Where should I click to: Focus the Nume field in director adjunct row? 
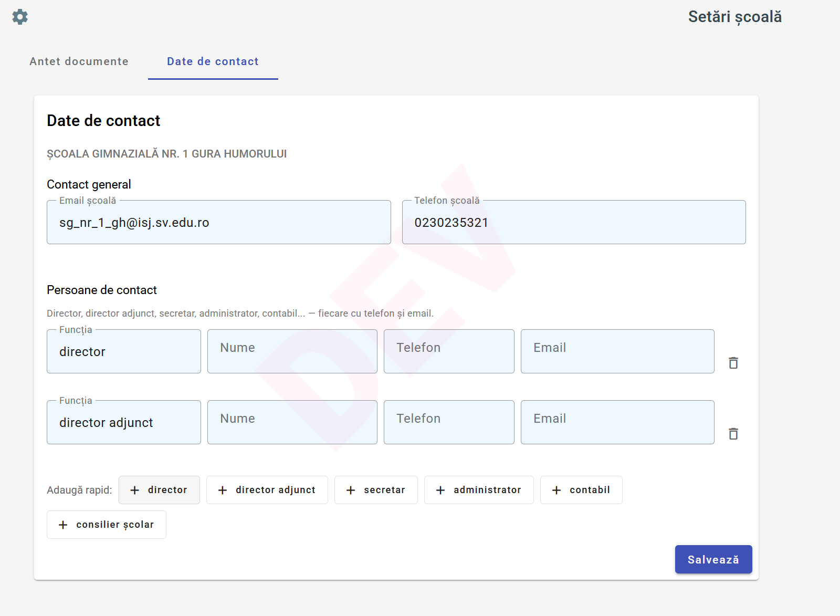pos(292,422)
